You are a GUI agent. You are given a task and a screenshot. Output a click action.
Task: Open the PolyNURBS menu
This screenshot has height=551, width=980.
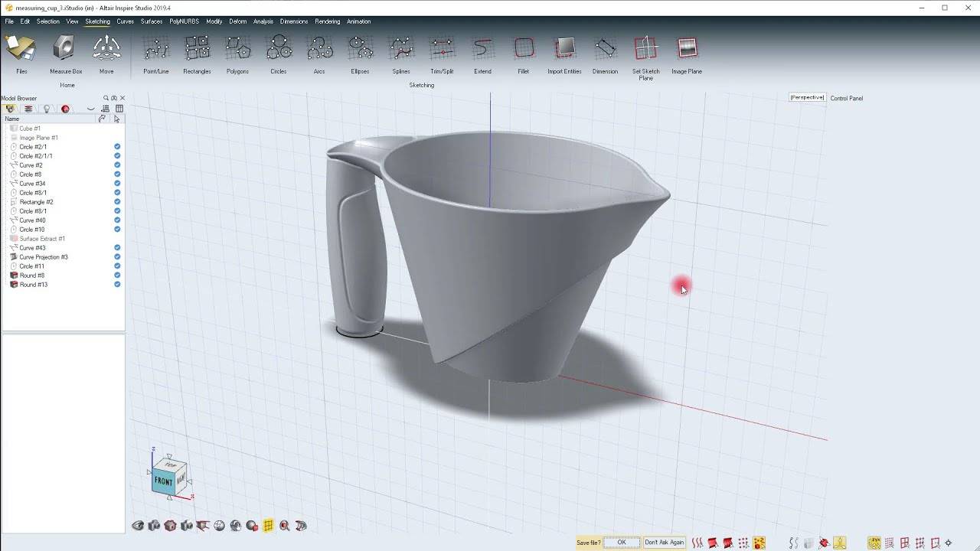[x=185, y=21]
